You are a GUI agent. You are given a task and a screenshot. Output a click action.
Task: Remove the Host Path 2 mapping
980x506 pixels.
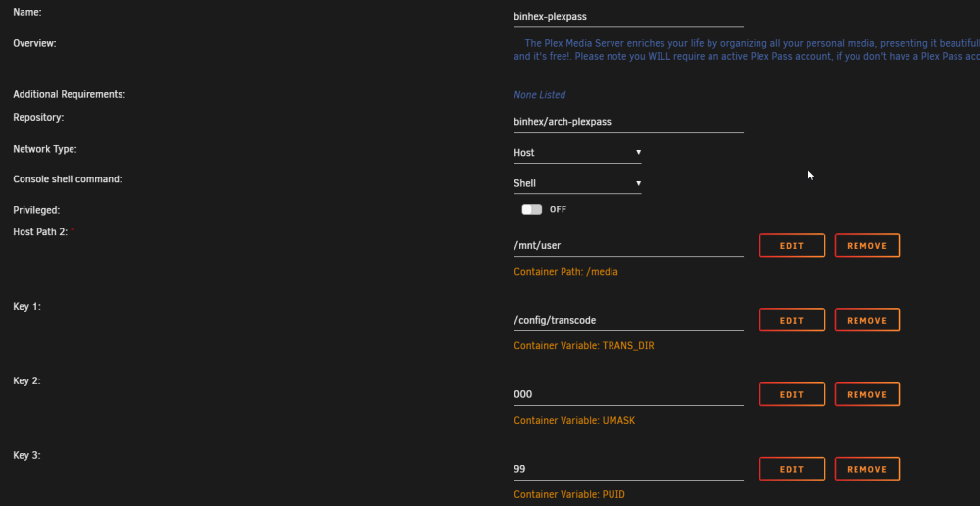point(867,246)
